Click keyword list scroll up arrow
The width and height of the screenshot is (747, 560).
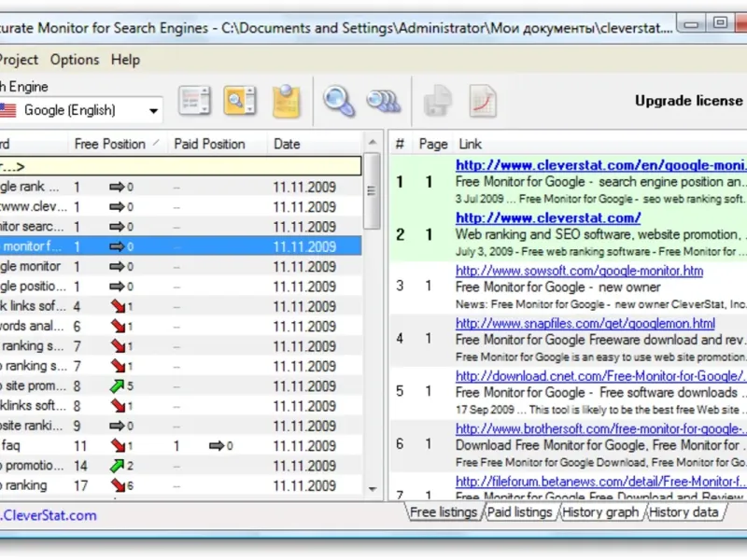tap(373, 143)
